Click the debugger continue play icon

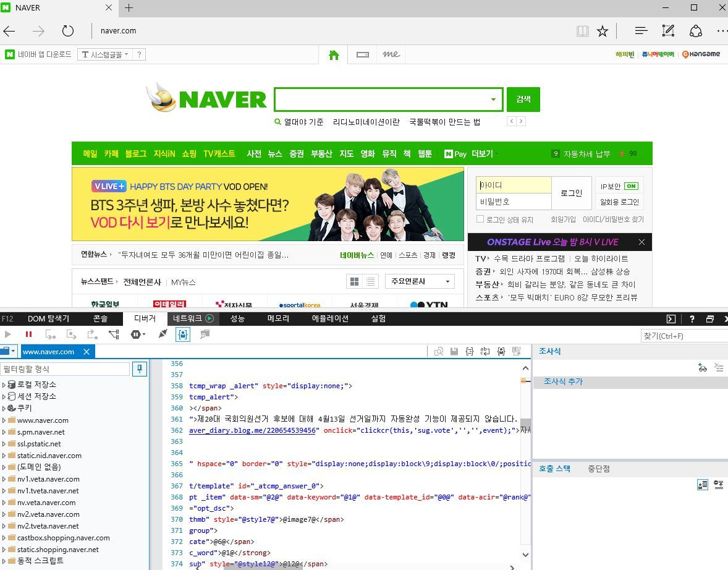pyautogui.click(x=7, y=334)
